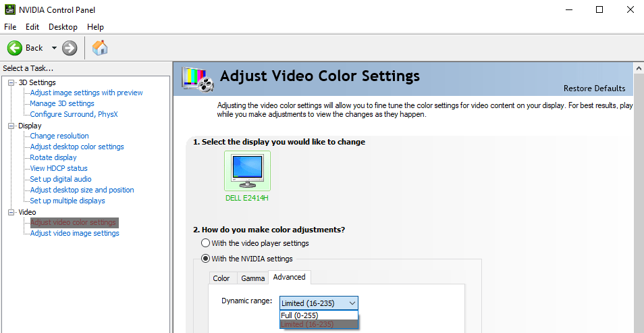This screenshot has height=333, width=644.
Task: Open View HDCP status
Action: point(59,168)
